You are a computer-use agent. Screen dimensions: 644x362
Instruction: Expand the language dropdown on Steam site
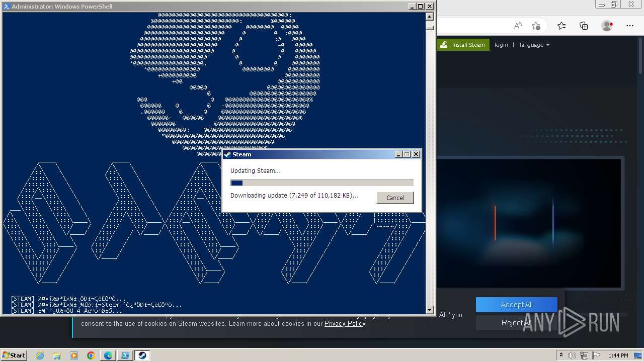534,45
